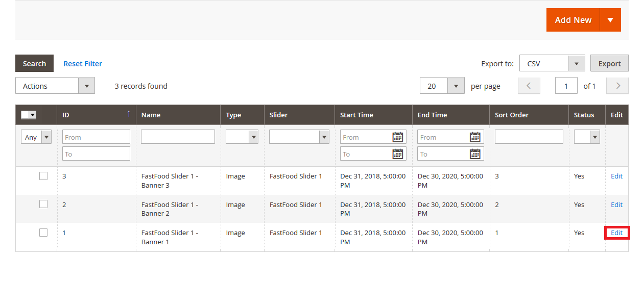644x282 pixels.
Task: Click the Reset Filter link
Action: point(83,64)
